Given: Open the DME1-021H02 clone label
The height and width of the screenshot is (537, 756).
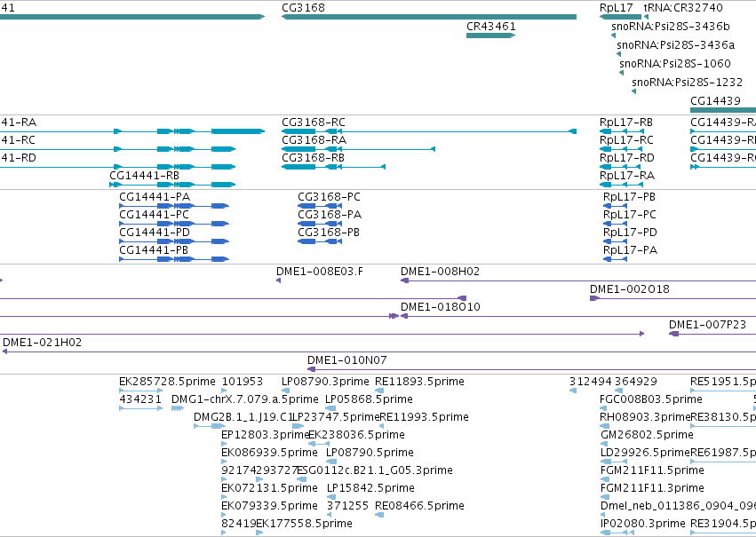Looking at the screenshot, I should 42,343.
